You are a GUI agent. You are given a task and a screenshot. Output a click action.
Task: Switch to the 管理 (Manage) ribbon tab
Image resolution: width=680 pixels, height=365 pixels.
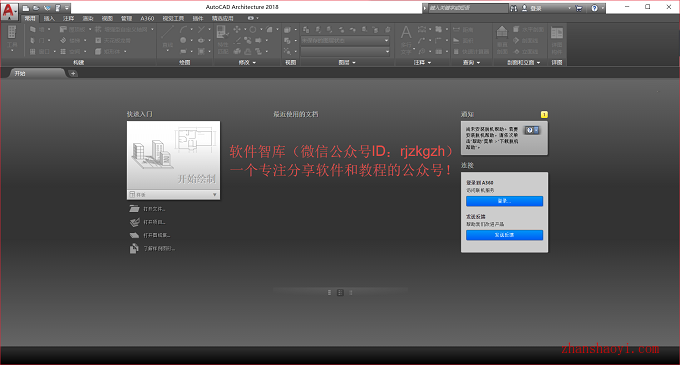(126, 18)
